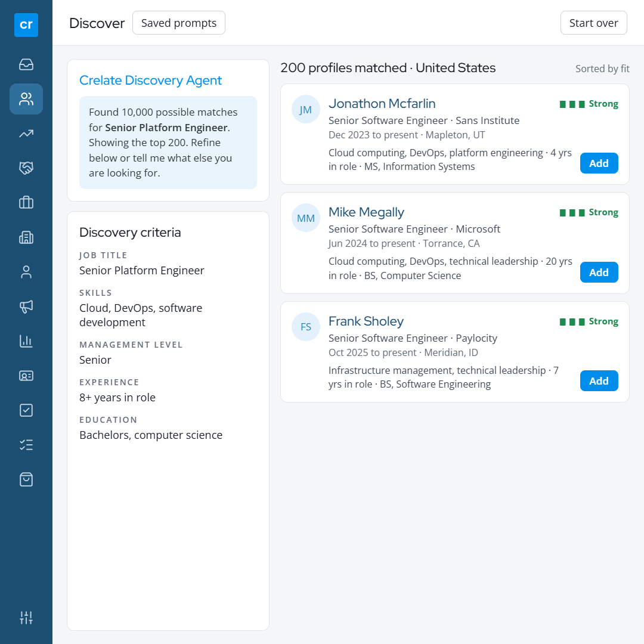Open the single person icon

26,272
